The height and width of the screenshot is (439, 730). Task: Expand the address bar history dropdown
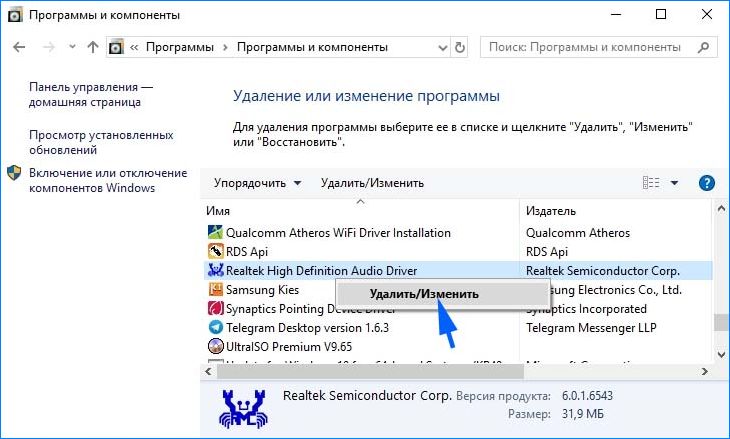[443, 47]
